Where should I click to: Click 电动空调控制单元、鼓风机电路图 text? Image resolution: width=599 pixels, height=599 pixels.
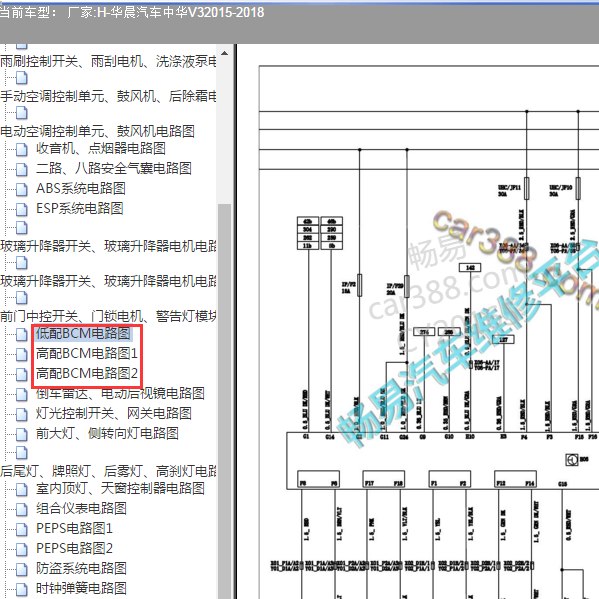97,131
